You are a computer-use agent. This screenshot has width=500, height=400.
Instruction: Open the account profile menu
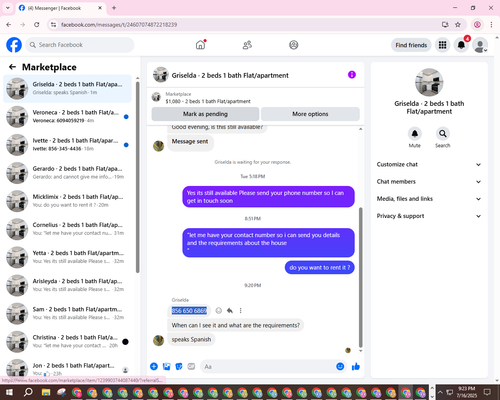coord(480,45)
